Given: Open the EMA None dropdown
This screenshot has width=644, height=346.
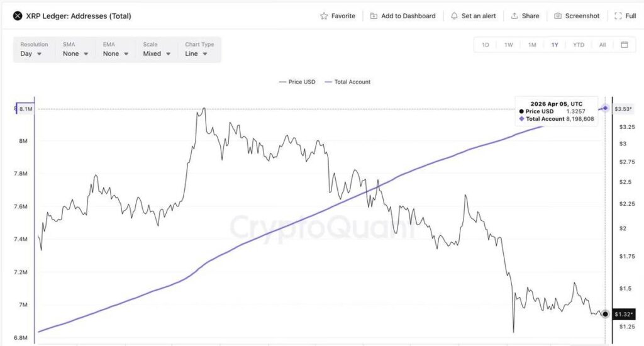Looking at the screenshot, I should 116,53.
